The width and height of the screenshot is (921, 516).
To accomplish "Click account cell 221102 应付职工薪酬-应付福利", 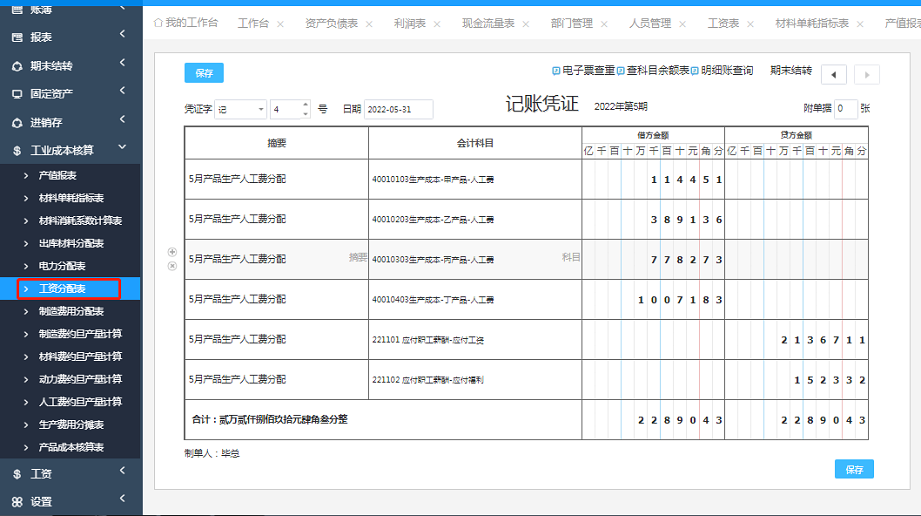I will [475, 380].
